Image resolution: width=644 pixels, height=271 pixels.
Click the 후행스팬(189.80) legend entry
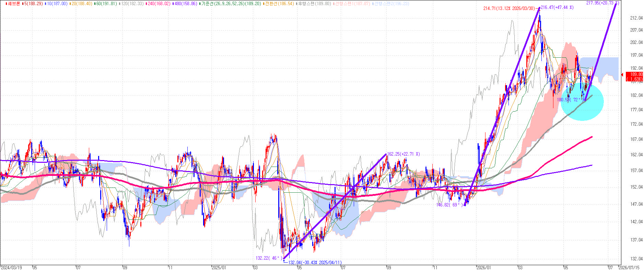tap(314, 3)
